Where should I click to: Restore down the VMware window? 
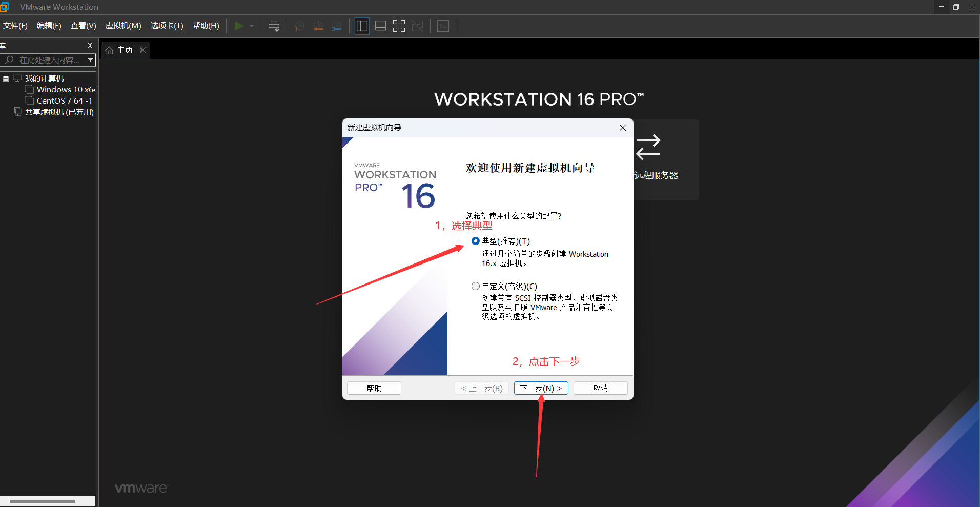coord(956,7)
